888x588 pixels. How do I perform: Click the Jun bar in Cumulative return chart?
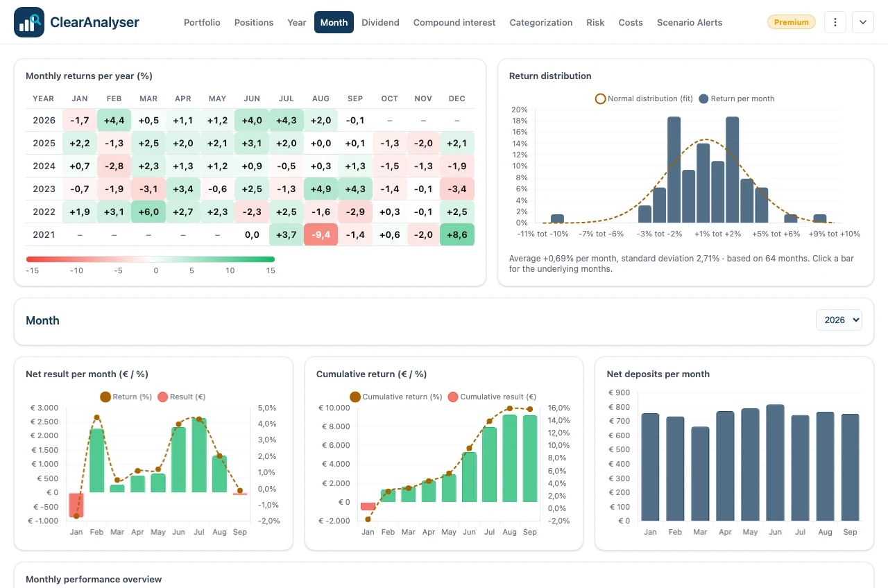click(469, 477)
